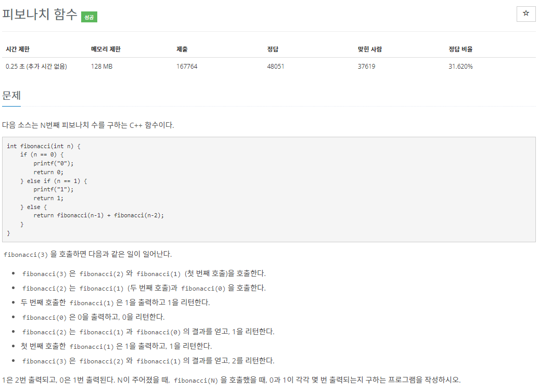Click the bullet mentioning 두 번째 호출)과 fibonacci(0)
This screenshot has height=392, width=539.
[144, 288]
